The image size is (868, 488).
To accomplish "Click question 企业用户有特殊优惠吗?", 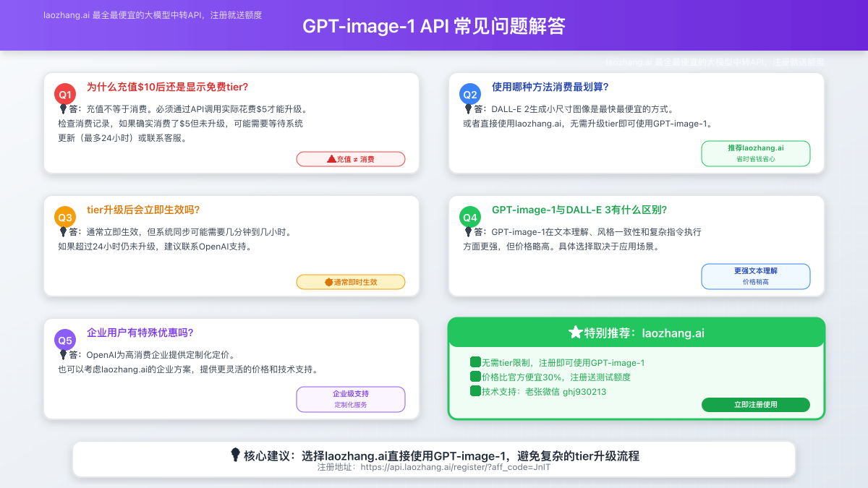I will [140, 333].
